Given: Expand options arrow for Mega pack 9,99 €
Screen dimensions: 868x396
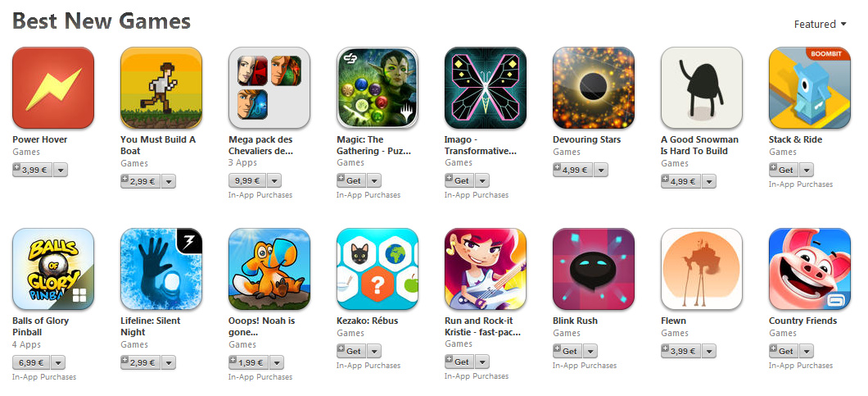Looking at the screenshot, I should pos(274,181).
